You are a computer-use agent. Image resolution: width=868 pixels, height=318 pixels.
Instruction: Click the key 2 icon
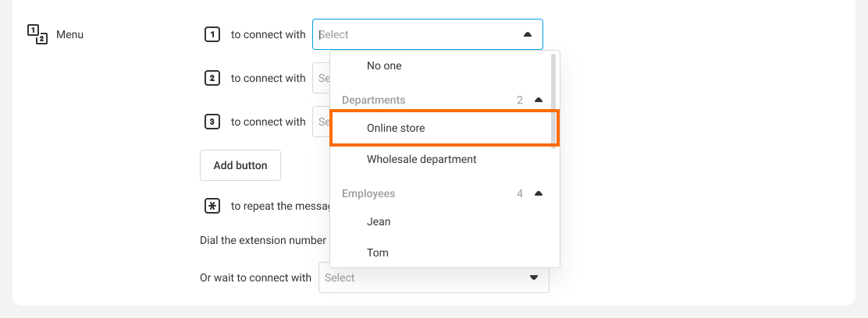[212, 78]
